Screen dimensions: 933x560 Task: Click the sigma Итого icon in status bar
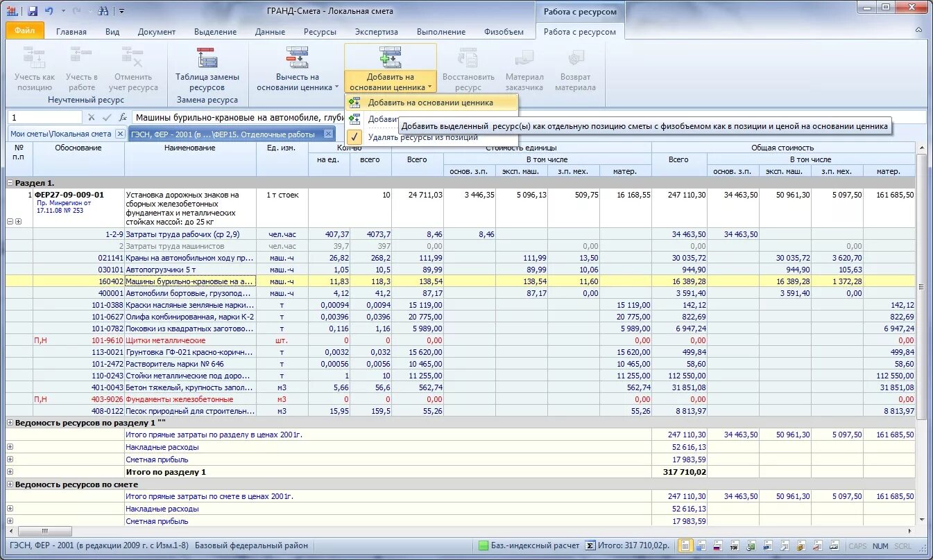[590, 546]
